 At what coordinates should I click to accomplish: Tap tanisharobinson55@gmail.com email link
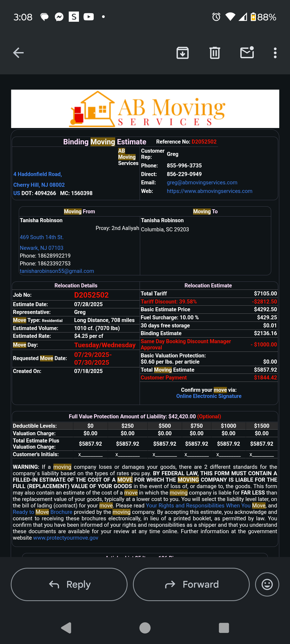(x=57, y=271)
